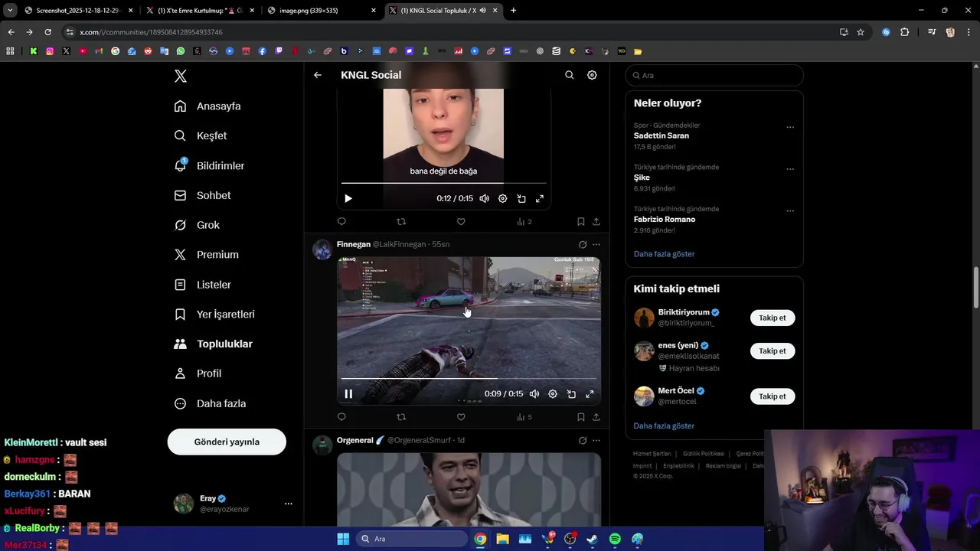Open Steam from taskbar
Screen dimensions: 980x551
tap(592, 539)
